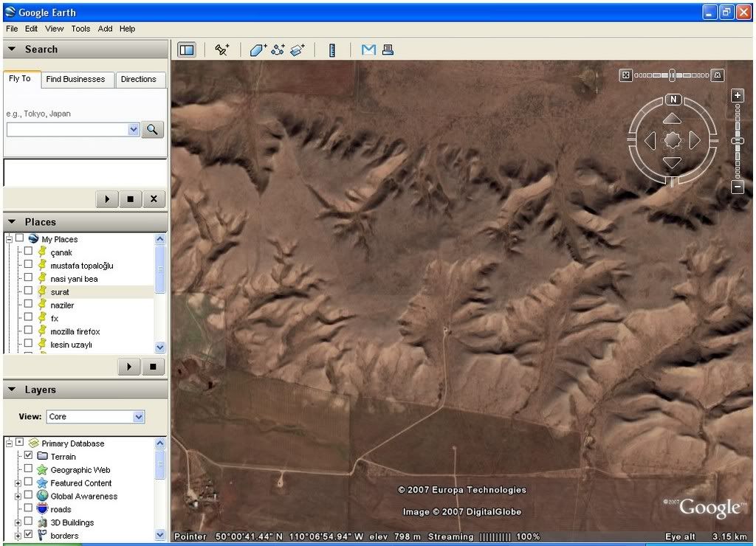
Task: Print the current view icon
Action: tap(388, 49)
